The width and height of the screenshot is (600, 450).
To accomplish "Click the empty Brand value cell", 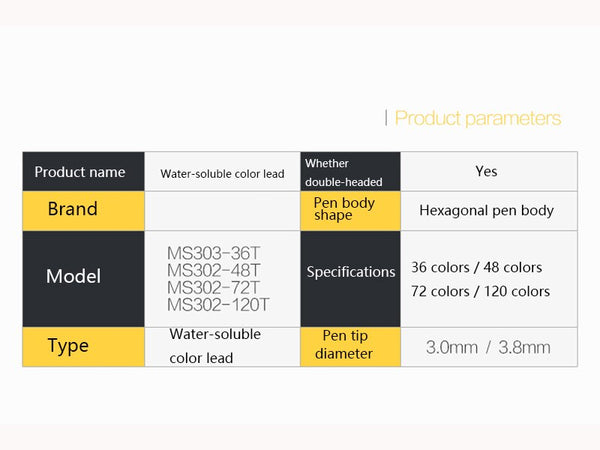I will [222, 211].
